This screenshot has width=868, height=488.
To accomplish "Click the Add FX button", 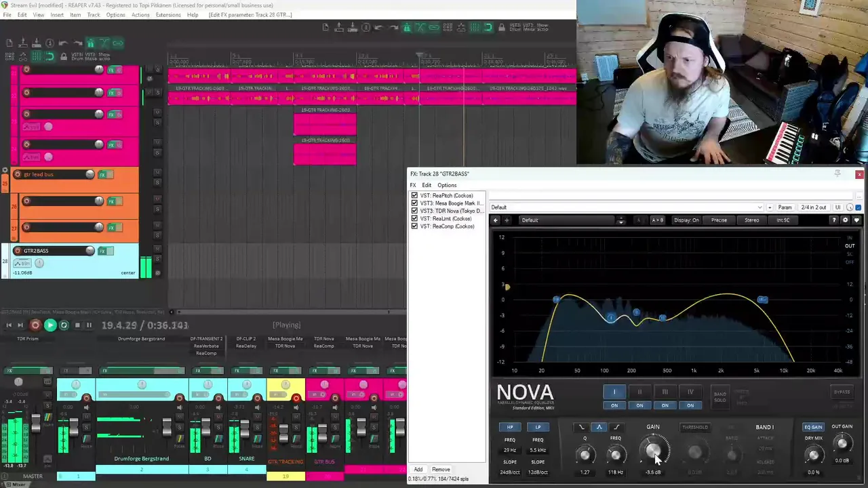I will click(x=418, y=470).
